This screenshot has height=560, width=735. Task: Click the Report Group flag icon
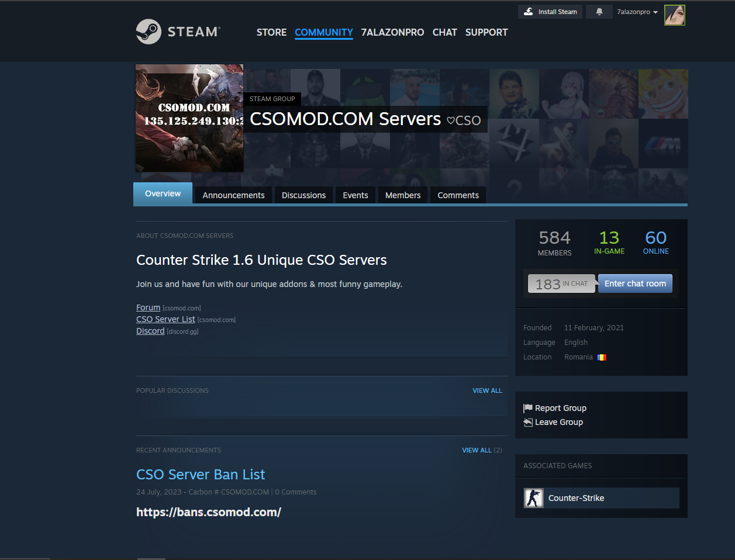(528, 408)
